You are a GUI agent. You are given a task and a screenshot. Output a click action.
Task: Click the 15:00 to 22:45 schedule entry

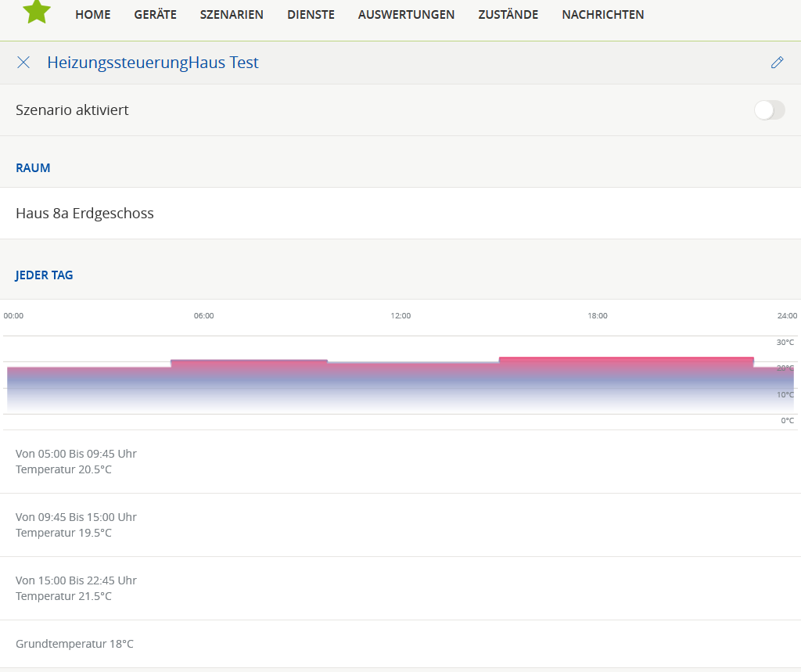click(x=76, y=588)
